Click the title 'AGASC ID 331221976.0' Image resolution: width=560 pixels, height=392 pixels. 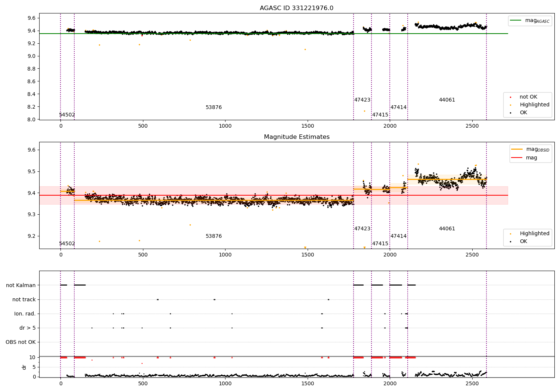click(296, 8)
